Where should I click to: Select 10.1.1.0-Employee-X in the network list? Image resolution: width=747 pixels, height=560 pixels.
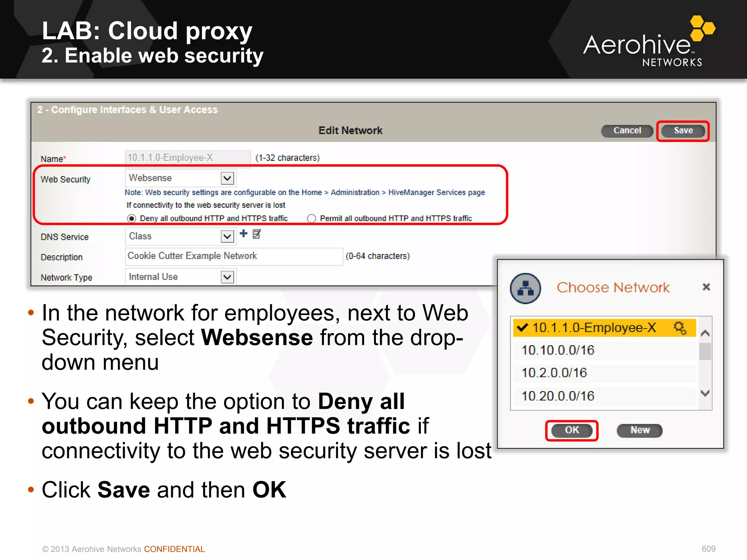point(604,327)
